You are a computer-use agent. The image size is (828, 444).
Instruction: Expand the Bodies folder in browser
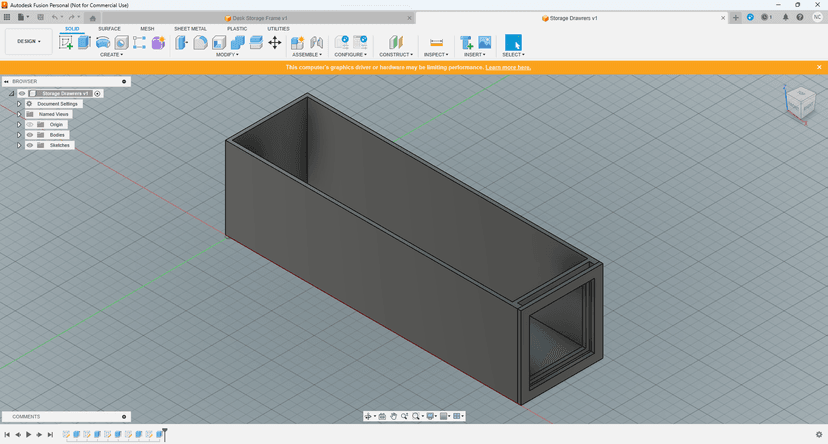(x=18, y=135)
